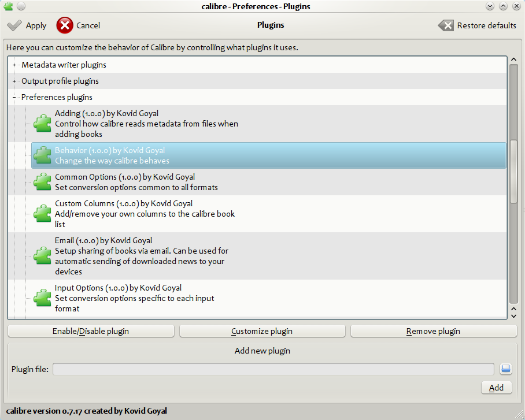Click the Behavior plugin puzzle icon
Image resolution: width=525 pixels, height=420 pixels.
43,155
